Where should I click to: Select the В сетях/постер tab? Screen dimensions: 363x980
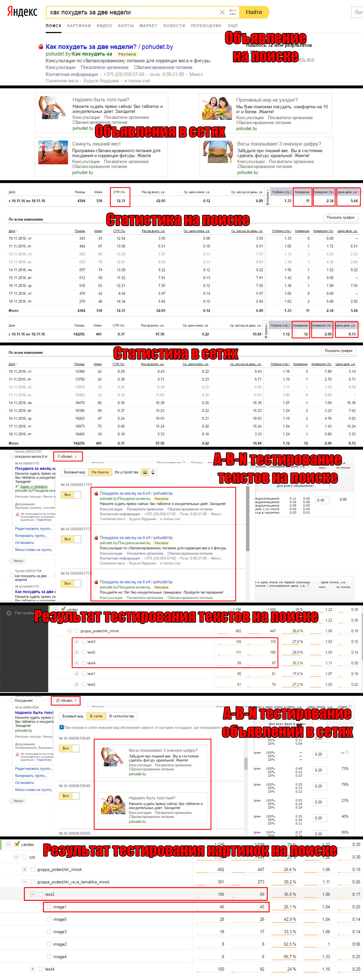point(122,716)
